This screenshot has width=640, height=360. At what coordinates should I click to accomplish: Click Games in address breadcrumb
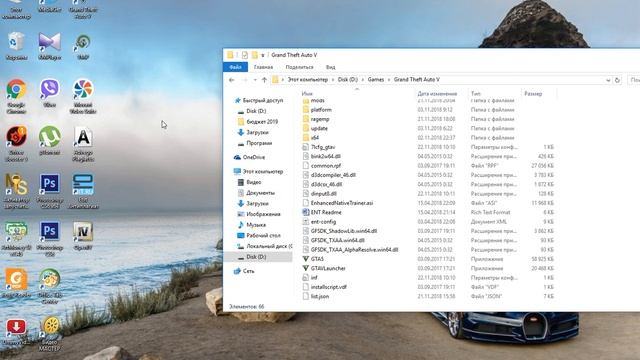point(376,80)
